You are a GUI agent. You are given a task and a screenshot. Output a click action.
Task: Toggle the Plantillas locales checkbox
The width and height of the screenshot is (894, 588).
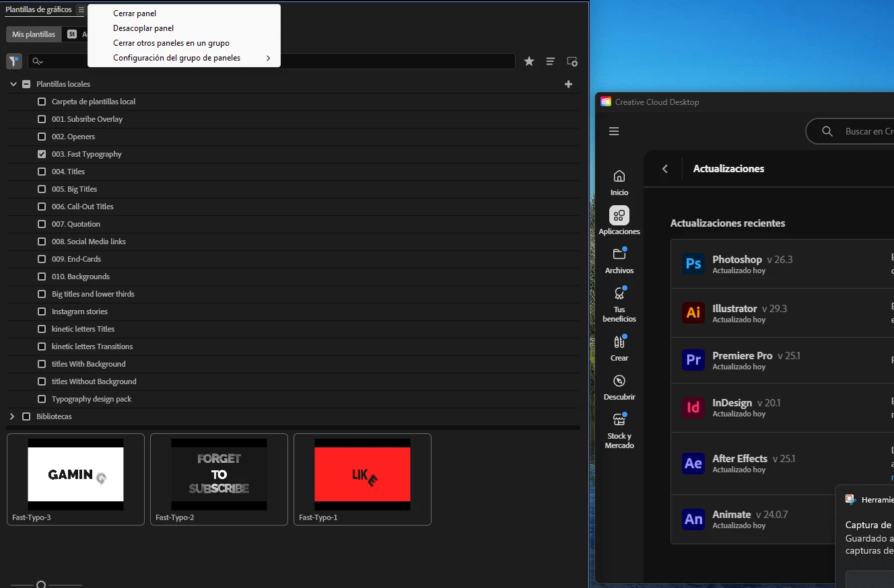coord(26,84)
